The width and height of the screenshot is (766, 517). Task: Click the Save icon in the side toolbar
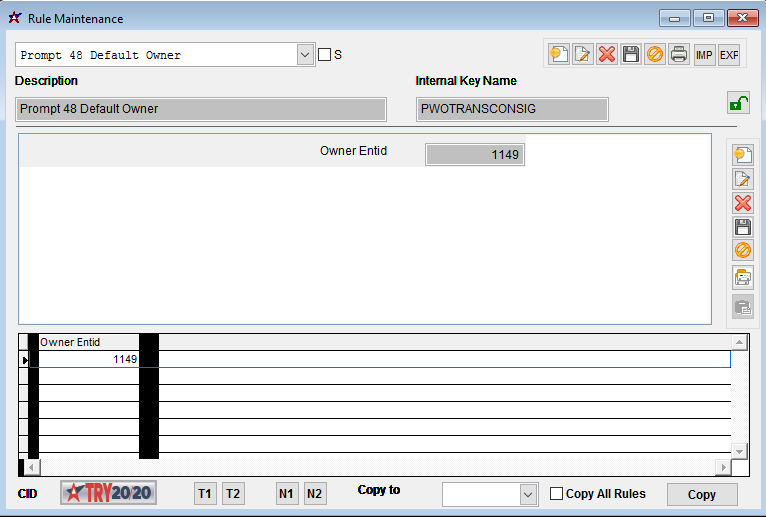743,227
